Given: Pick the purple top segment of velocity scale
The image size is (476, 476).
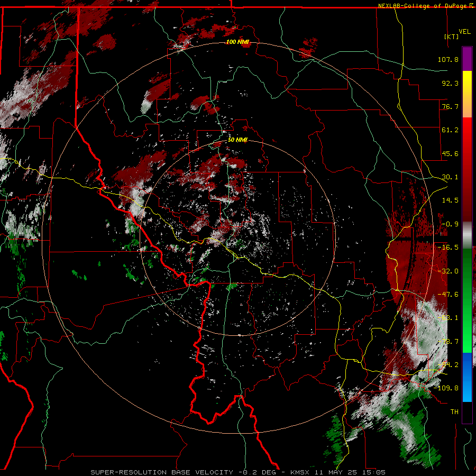Looking at the screenshot, I should (467, 59).
